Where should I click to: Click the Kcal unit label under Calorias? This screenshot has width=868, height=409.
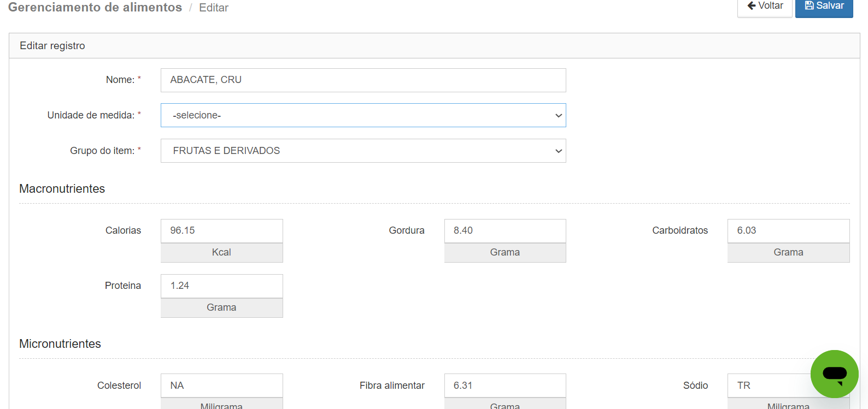pyautogui.click(x=221, y=253)
